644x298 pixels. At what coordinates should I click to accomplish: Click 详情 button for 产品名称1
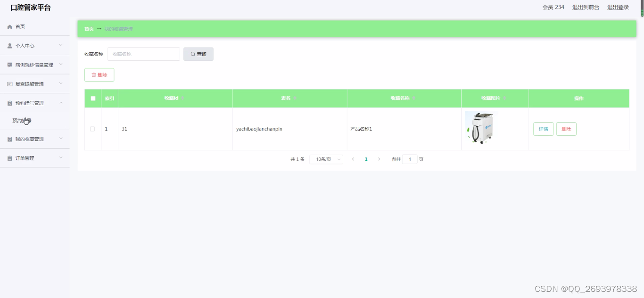click(543, 129)
